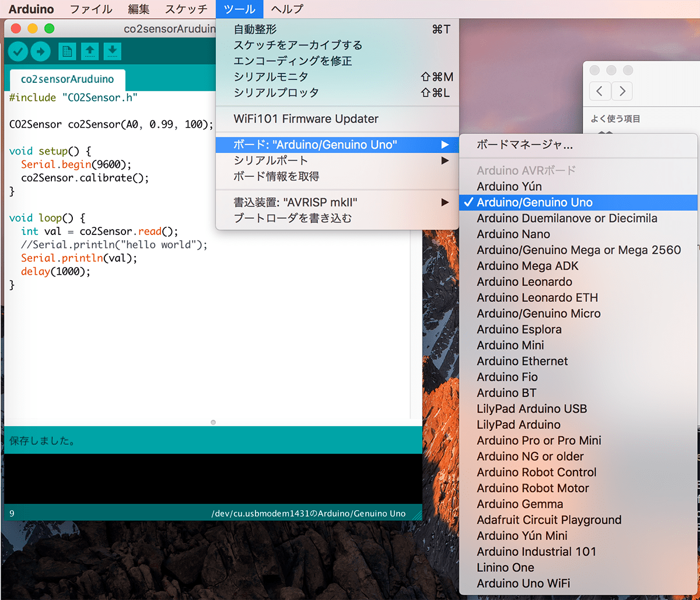700x600 pixels.
Task: Open the スケッチ menu
Action: pyautogui.click(x=186, y=9)
